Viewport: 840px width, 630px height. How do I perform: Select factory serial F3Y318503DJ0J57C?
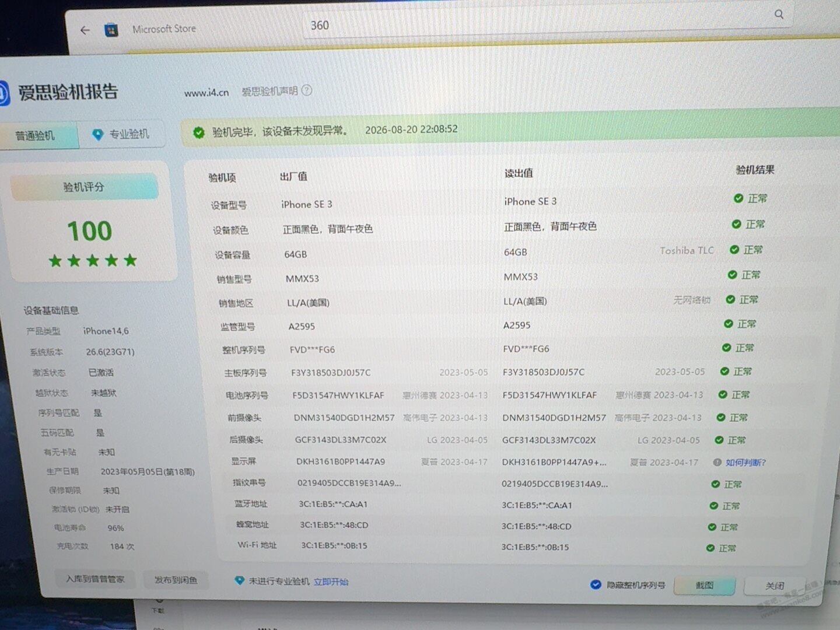pos(331,373)
